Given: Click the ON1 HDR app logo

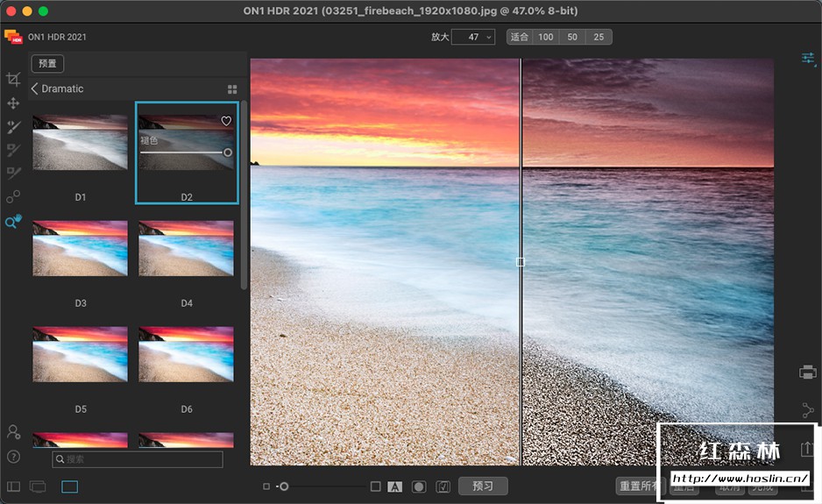Looking at the screenshot, I should coord(13,37).
